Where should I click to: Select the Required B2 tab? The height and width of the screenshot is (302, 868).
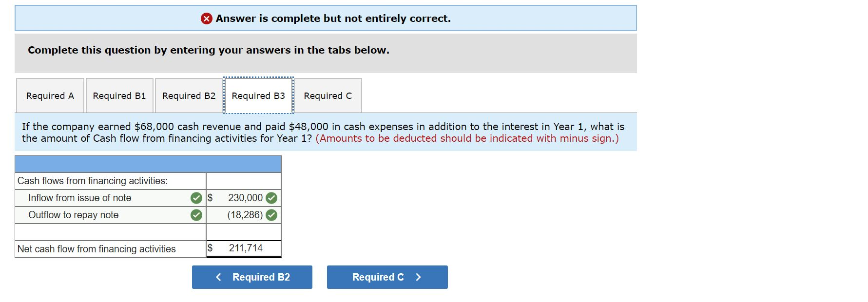pos(189,95)
